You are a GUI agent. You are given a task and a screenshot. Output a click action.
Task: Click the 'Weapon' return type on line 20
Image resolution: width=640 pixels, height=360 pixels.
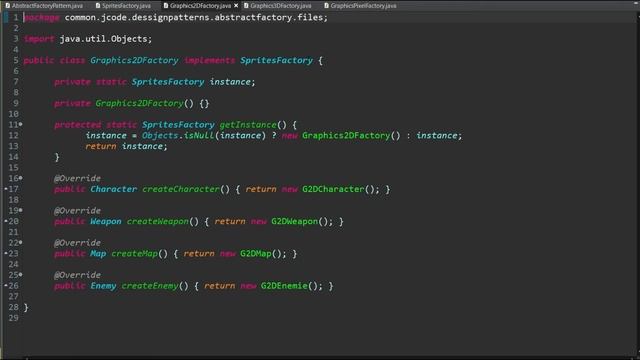[106, 221]
